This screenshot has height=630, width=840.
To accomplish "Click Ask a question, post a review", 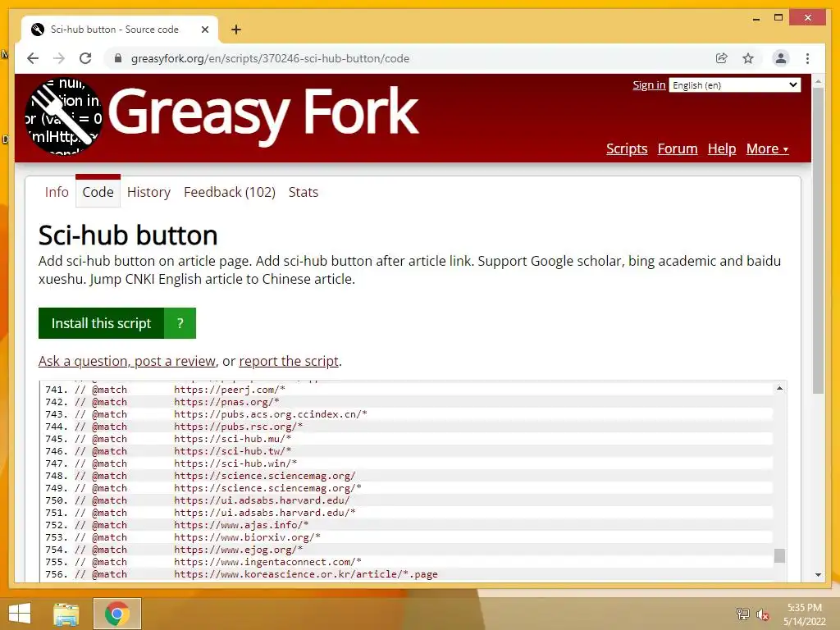I will (127, 361).
